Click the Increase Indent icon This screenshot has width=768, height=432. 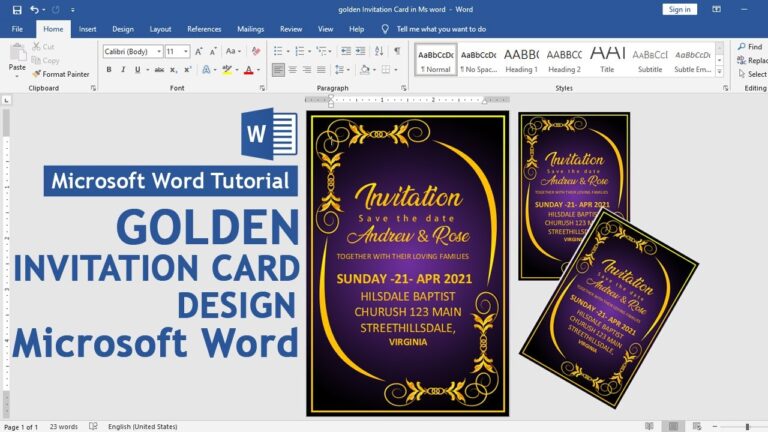[360, 51]
